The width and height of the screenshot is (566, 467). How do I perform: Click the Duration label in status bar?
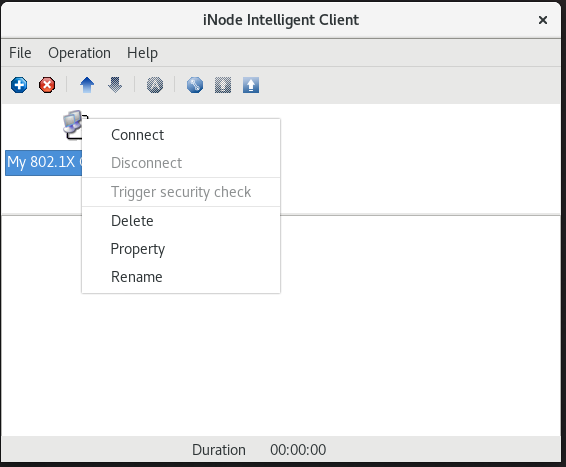pyautogui.click(x=219, y=450)
